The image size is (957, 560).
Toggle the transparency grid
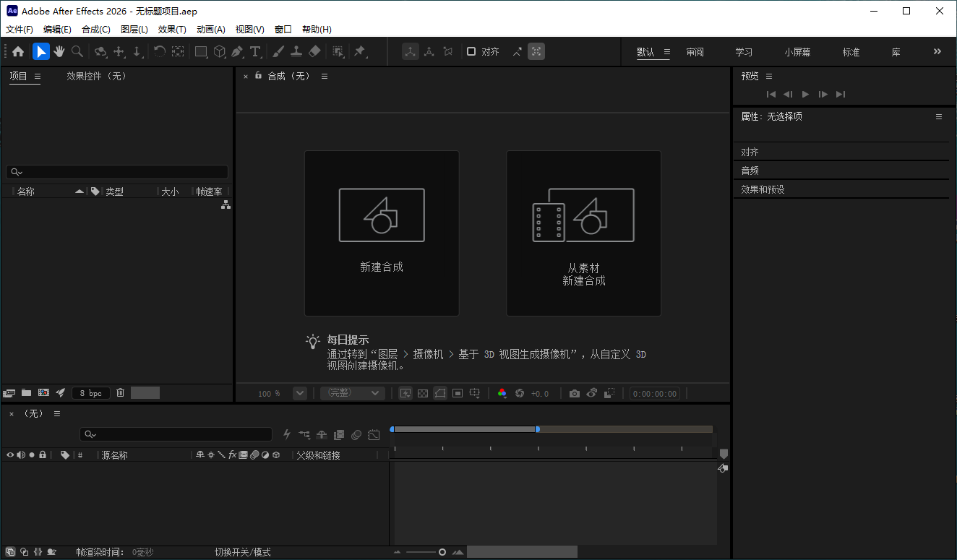tap(423, 393)
